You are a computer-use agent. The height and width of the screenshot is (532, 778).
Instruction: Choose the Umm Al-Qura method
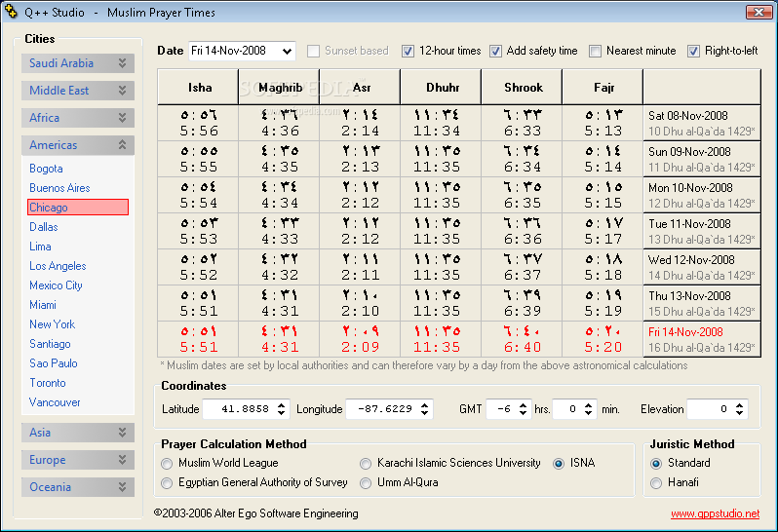pos(366,483)
